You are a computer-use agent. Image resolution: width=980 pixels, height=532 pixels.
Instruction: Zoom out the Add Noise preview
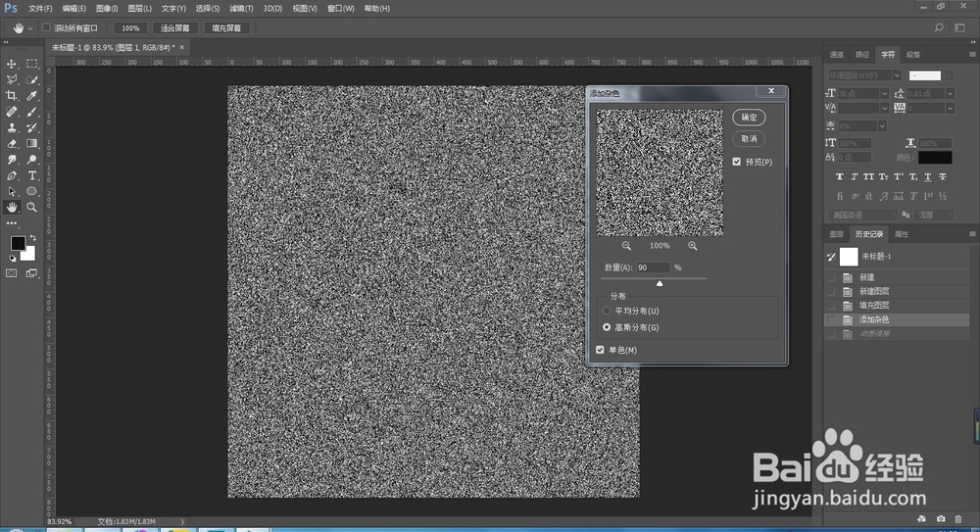point(626,246)
